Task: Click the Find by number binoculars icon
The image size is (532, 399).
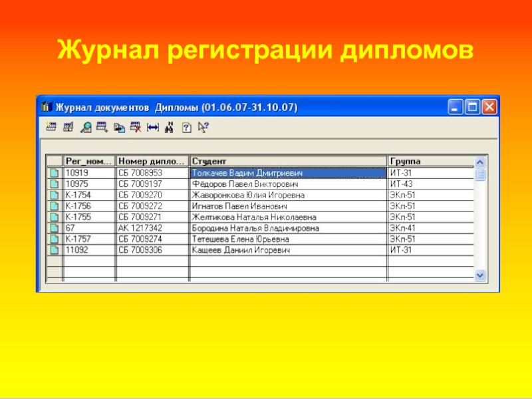Action: click(169, 128)
